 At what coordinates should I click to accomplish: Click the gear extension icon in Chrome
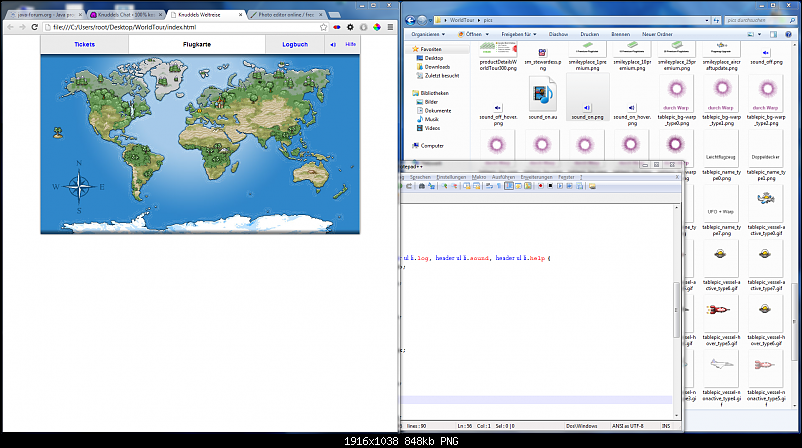pyautogui.click(x=350, y=27)
